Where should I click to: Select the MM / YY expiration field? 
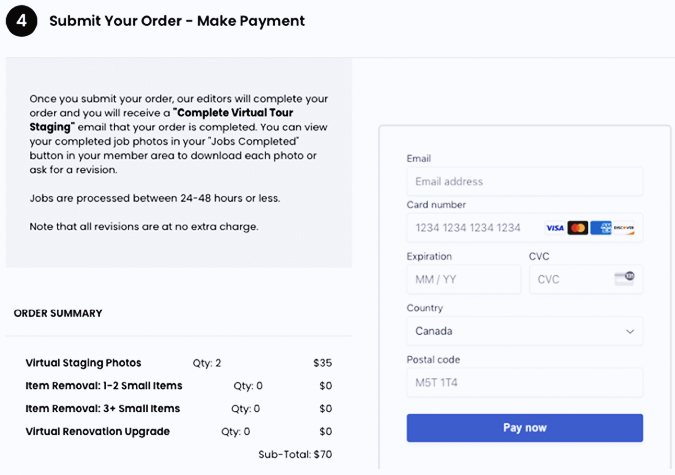pos(464,279)
